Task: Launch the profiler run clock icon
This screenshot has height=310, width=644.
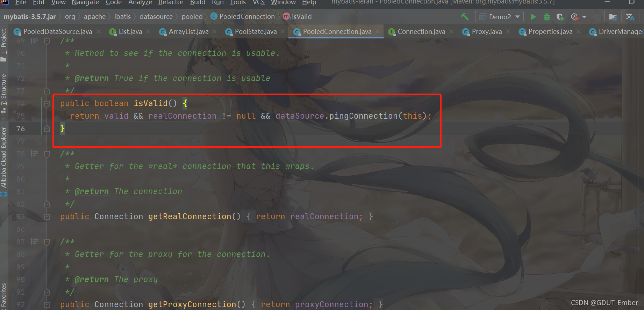Action: (x=574, y=17)
